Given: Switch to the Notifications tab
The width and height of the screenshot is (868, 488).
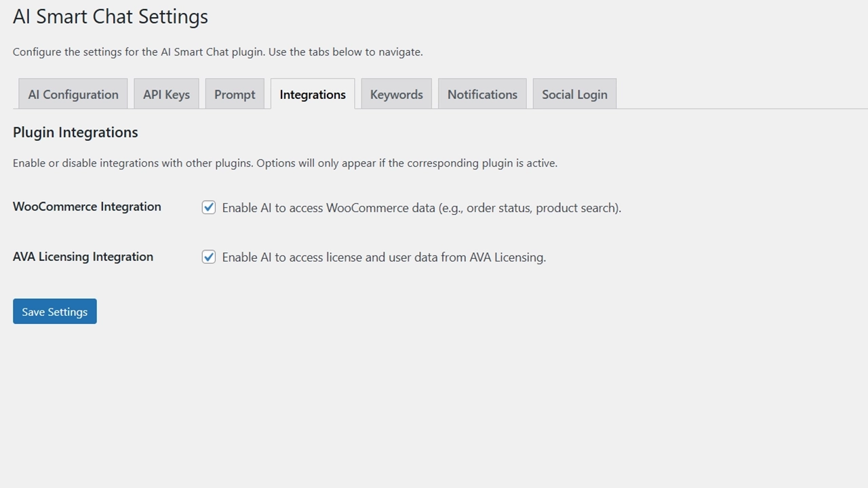Looking at the screenshot, I should [x=482, y=94].
